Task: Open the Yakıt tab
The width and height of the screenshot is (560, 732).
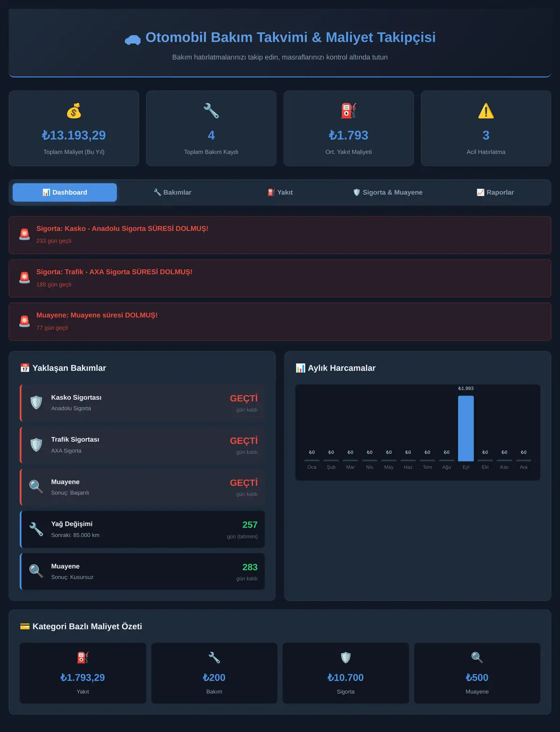Action: 280,192
